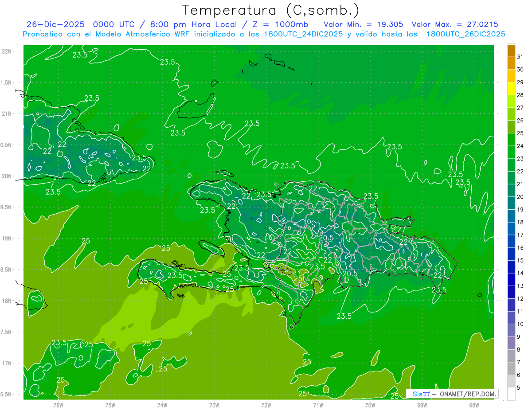Select the valid-until time "1800UTC_26DIC2025"

click(x=466, y=34)
